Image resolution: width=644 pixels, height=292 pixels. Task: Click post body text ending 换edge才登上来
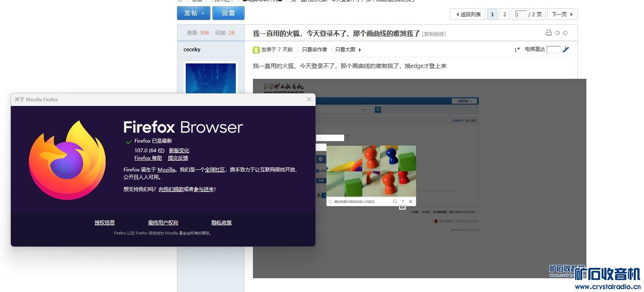click(350, 66)
